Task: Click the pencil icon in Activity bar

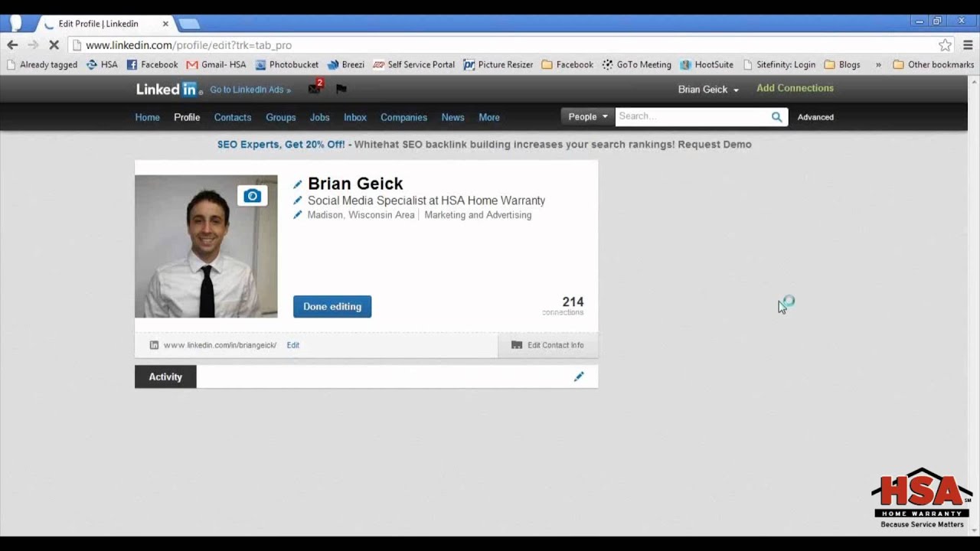Action: pos(579,377)
